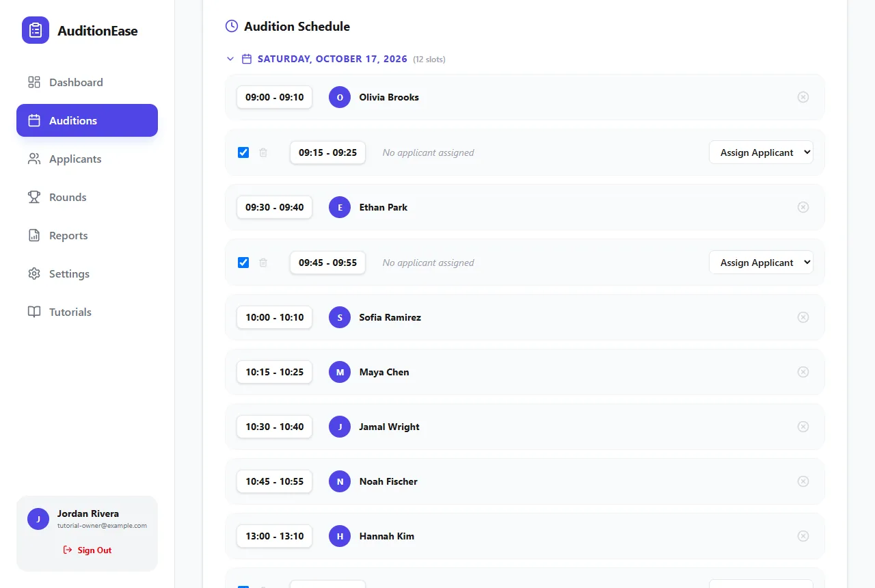Unassign Ethan Park using the circled X icon
The width and height of the screenshot is (875, 588).
803,207
